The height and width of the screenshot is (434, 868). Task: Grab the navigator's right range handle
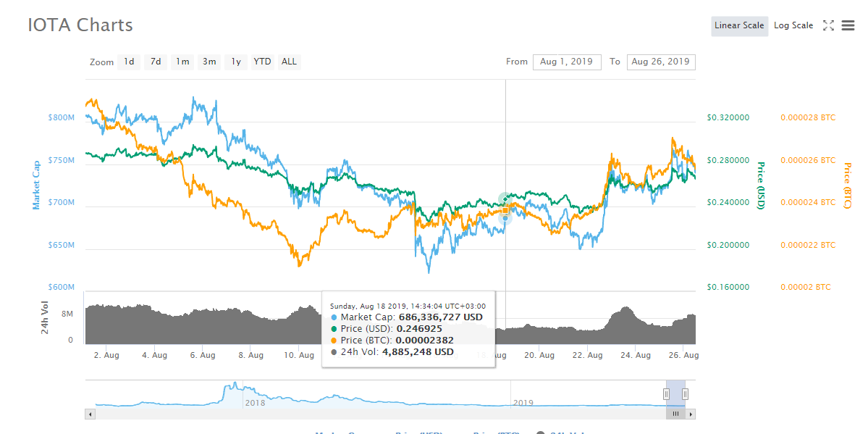coord(686,393)
